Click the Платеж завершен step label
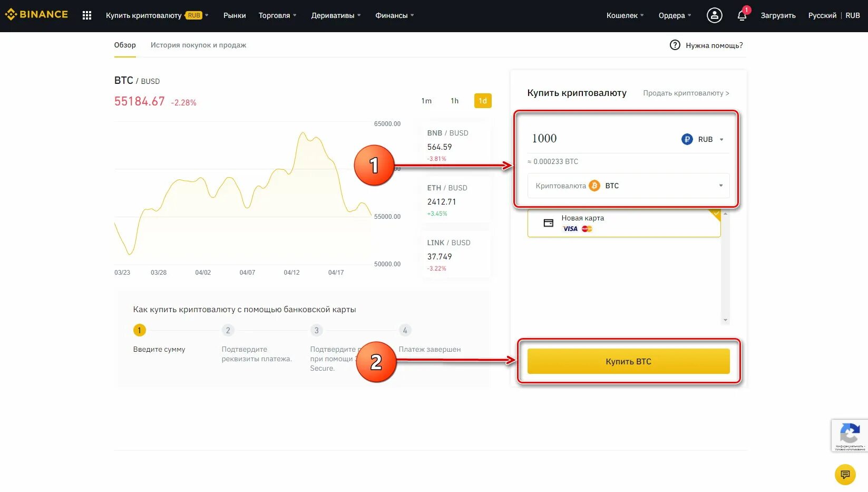 click(x=430, y=349)
